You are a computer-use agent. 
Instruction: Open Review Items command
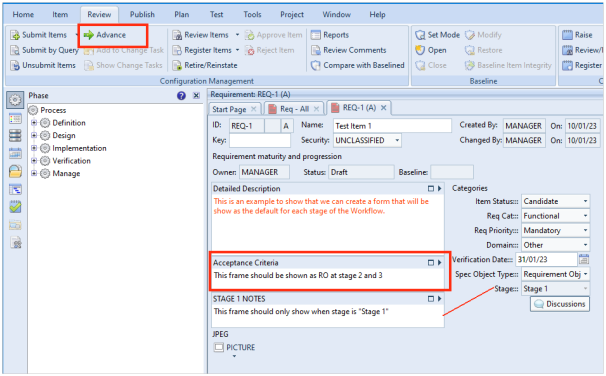pyautogui.click(x=201, y=35)
